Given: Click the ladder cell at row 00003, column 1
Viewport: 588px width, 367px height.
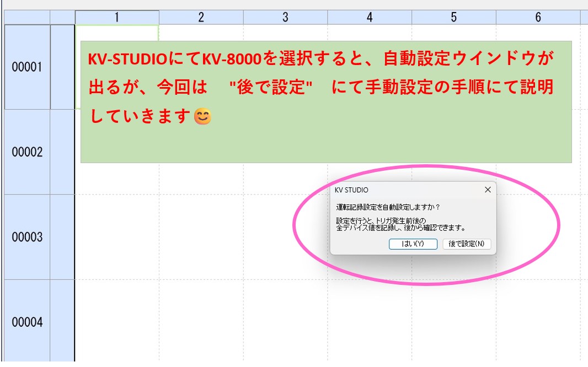Looking at the screenshot, I should point(117,237).
